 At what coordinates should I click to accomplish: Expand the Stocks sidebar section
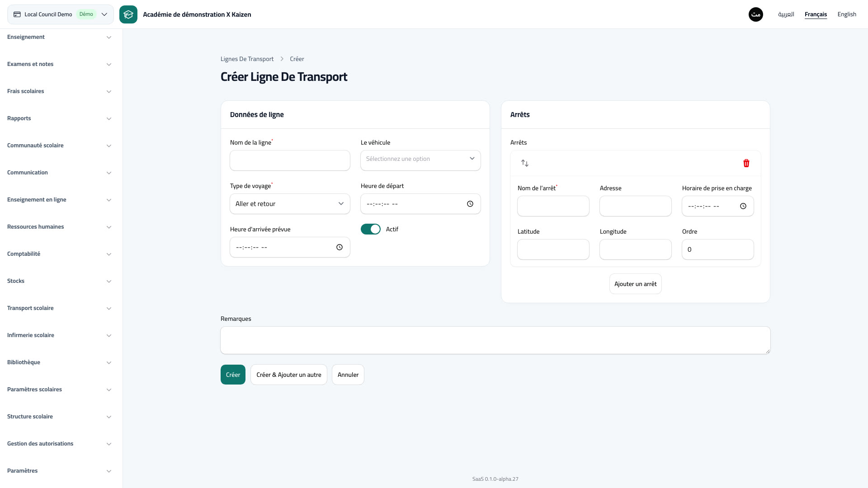coord(59,281)
